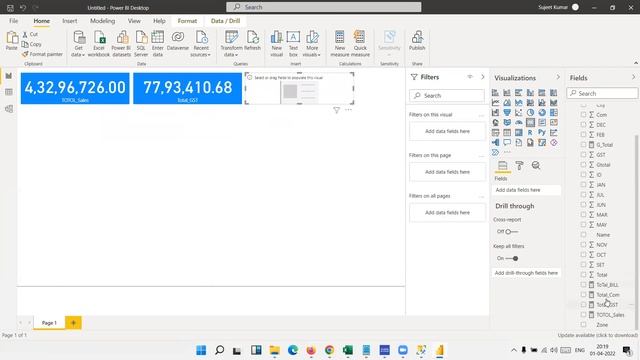Click the Fields pane vertical scrollbar
Image resolution: width=640 pixels, height=360 pixels.
pyautogui.click(x=636, y=231)
